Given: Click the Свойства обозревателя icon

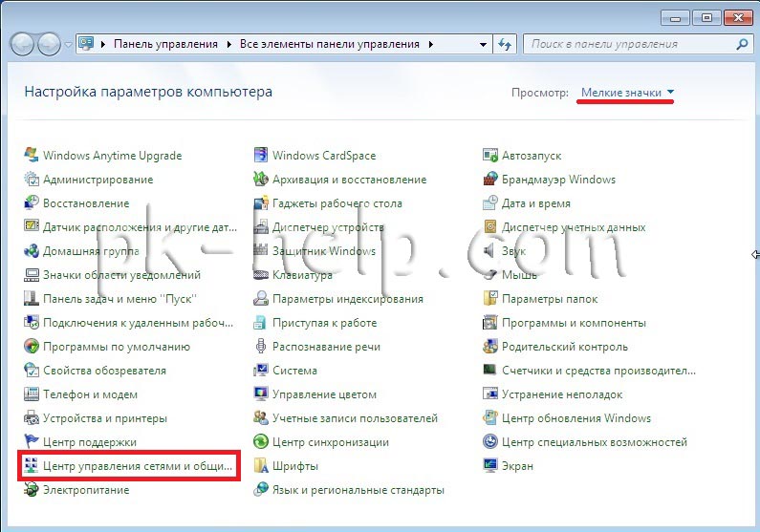Looking at the screenshot, I should tap(31, 371).
